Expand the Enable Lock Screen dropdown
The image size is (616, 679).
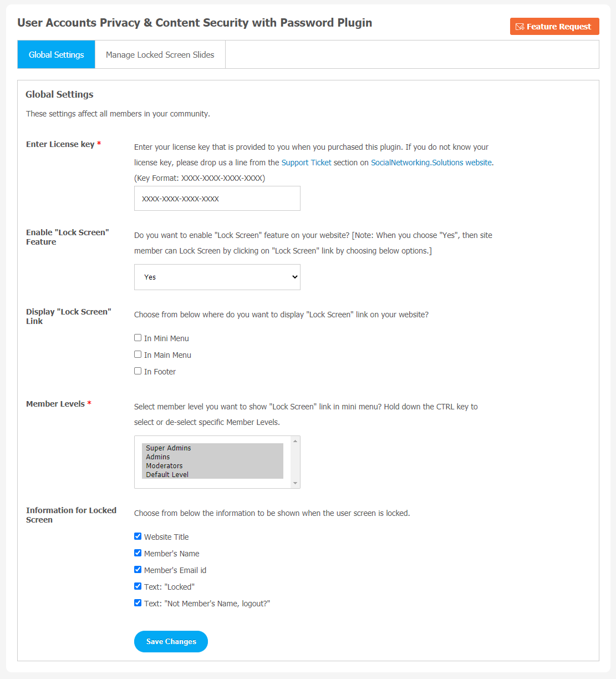pyautogui.click(x=217, y=277)
